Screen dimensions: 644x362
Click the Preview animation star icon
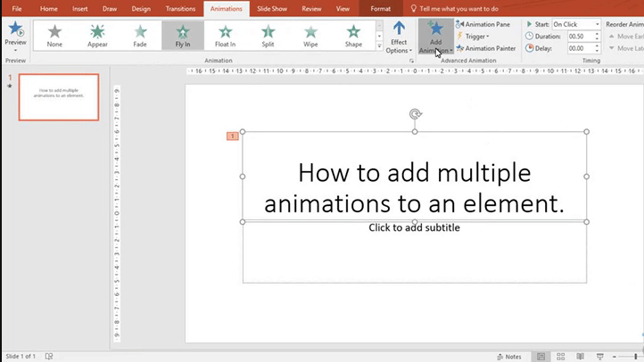tap(15, 31)
